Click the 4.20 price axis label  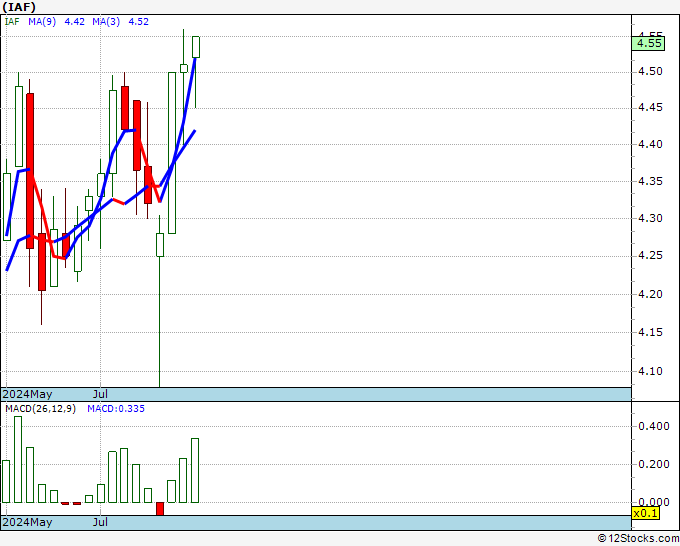click(x=651, y=294)
